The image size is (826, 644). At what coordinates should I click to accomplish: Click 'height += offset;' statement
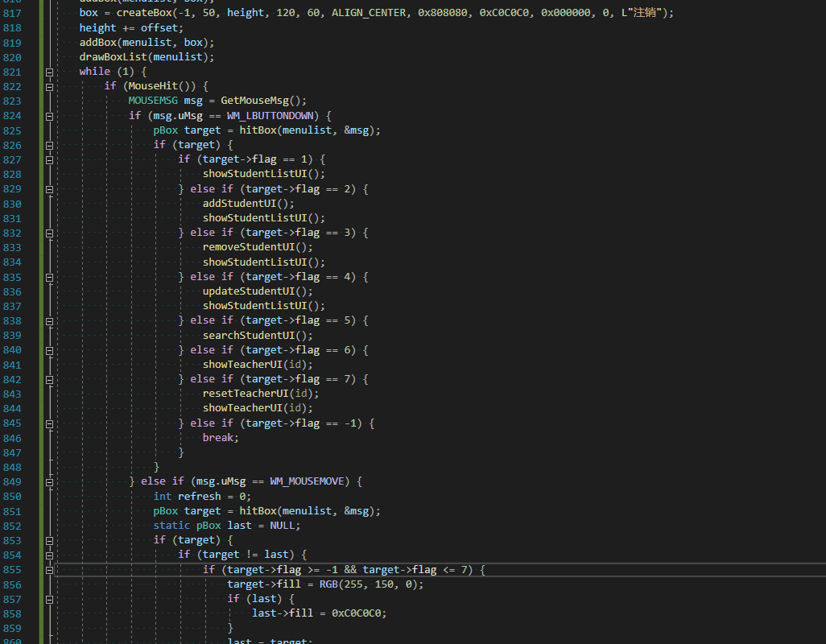pyautogui.click(x=131, y=28)
